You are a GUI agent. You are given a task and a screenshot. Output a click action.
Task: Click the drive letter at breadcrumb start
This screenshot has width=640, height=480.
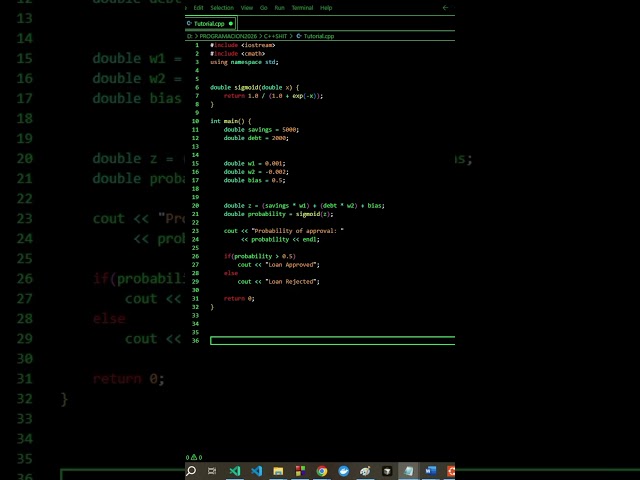coord(189,36)
